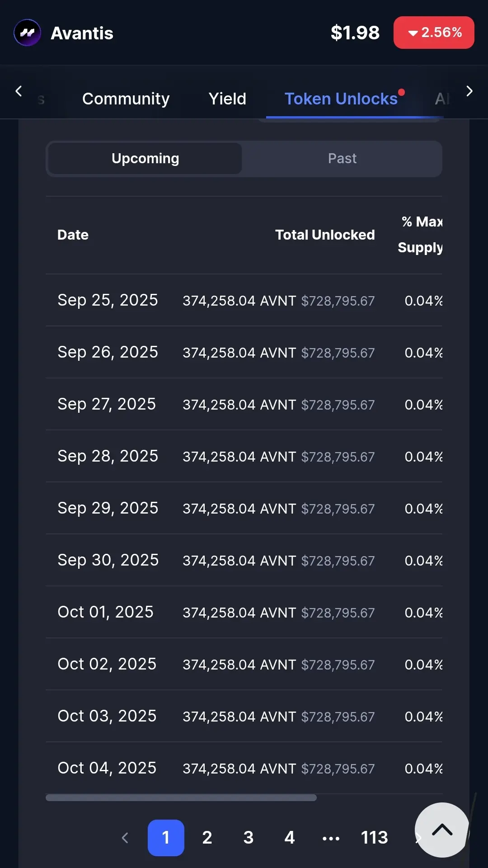Go to previous page arrow
The image size is (488, 868).
pyautogui.click(x=125, y=838)
